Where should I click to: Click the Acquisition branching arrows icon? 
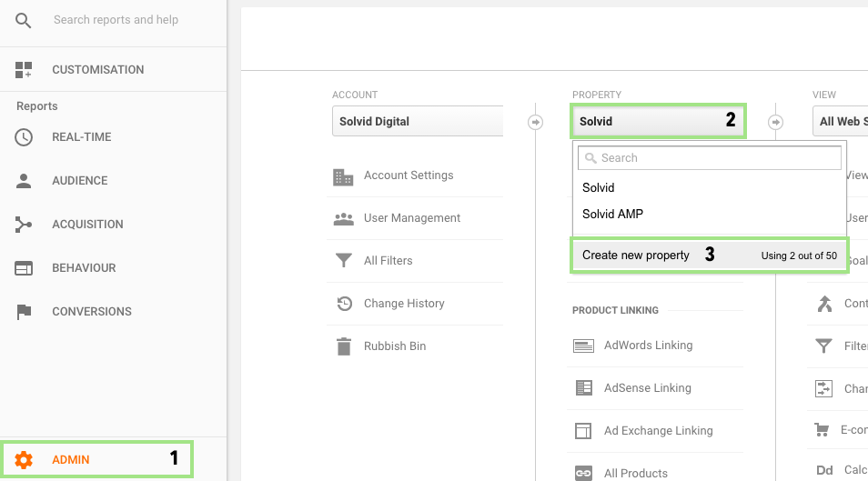24,225
